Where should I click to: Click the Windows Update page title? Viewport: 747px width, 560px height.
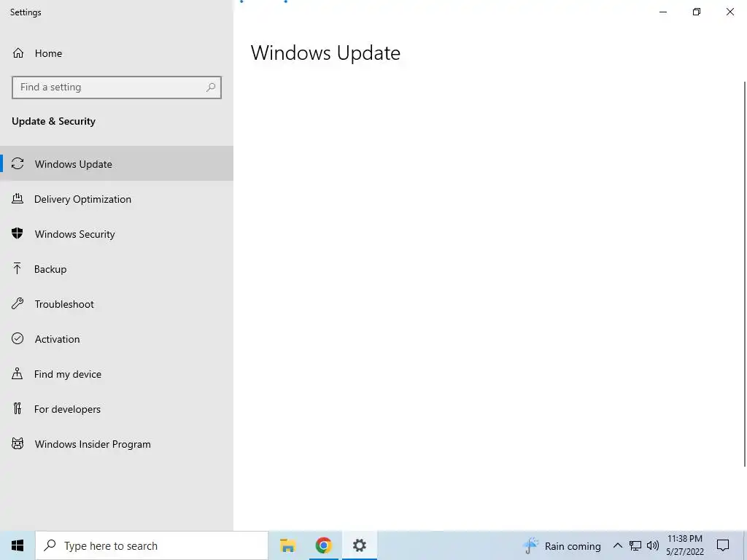pyautogui.click(x=325, y=52)
